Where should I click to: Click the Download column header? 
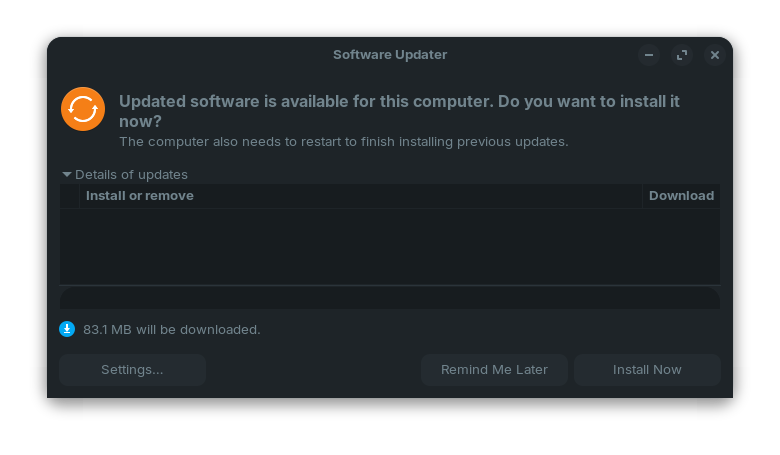coord(681,196)
